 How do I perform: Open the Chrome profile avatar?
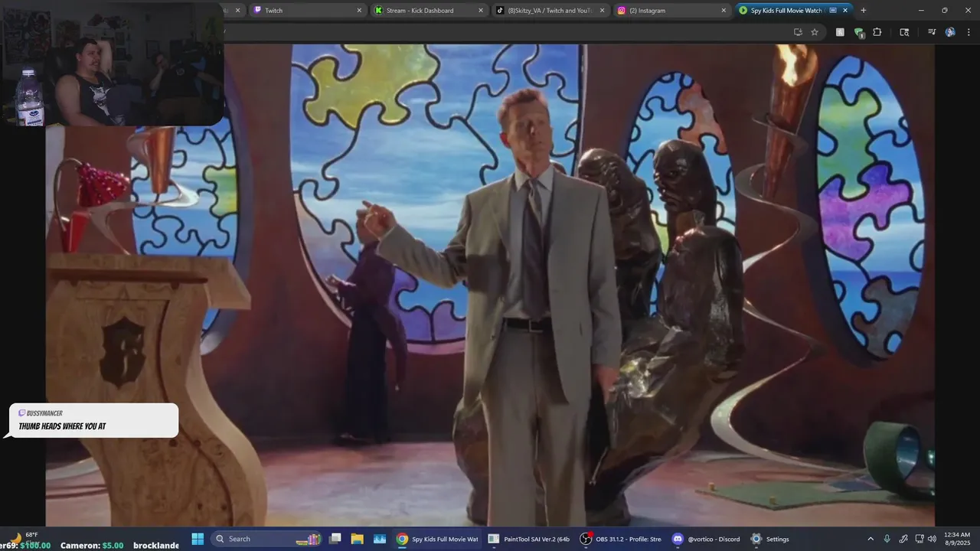tap(950, 32)
